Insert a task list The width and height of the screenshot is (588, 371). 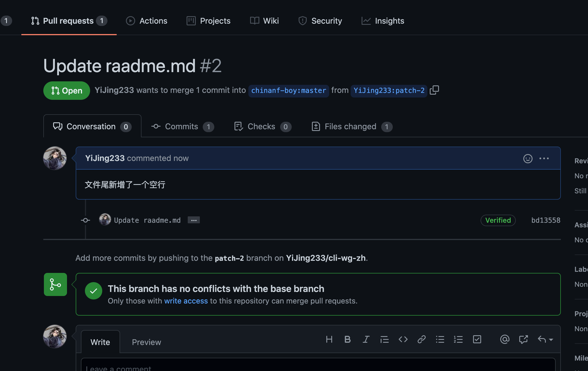(x=477, y=339)
